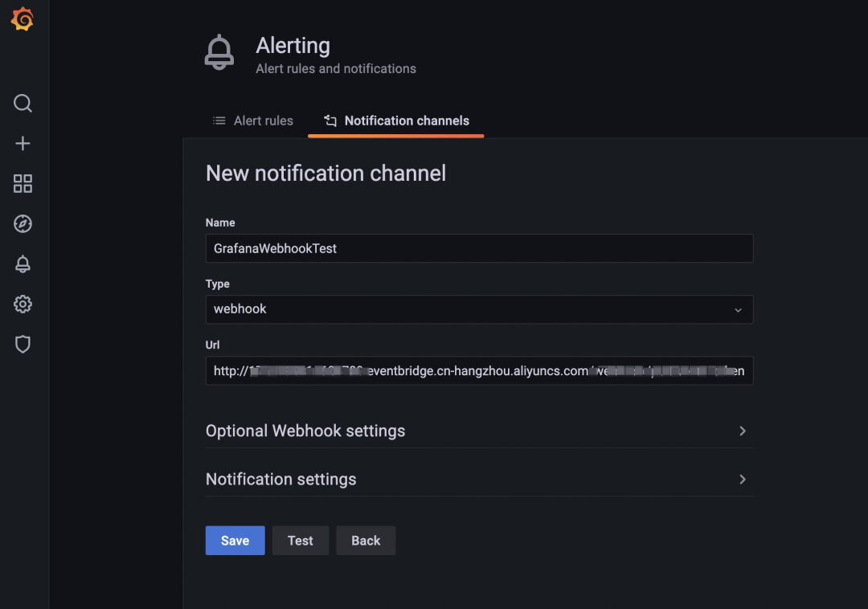Screen dimensions: 868x609
Task: Select the Notification channels tab
Action: (396, 121)
